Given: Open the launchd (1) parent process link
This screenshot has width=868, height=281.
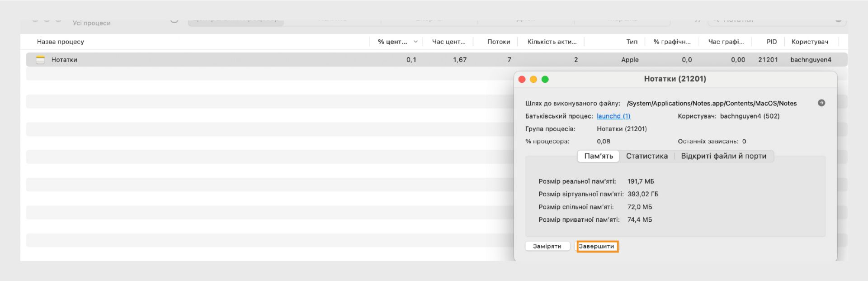Looking at the screenshot, I should coord(613,116).
